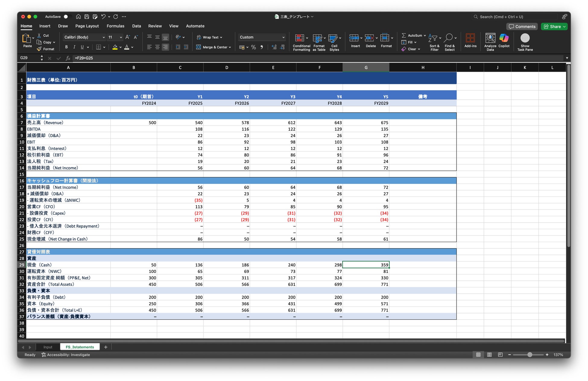Apply yellow fill color highlight
588x381 pixels.
tap(115, 47)
